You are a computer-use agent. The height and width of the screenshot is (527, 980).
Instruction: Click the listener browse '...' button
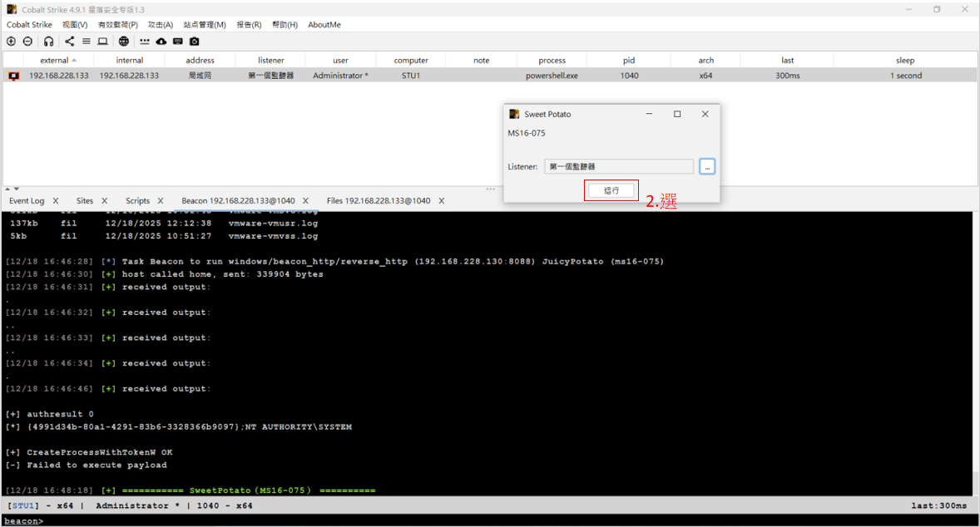(x=707, y=167)
